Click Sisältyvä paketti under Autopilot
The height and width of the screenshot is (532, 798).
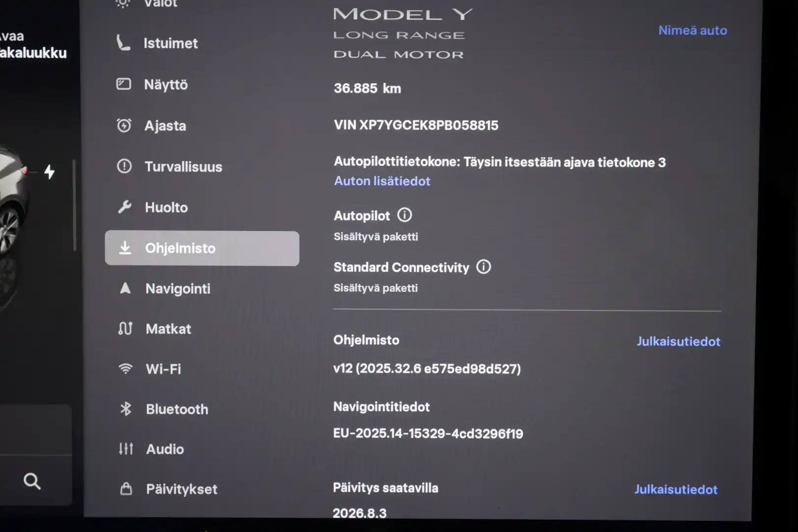(376, 237)
